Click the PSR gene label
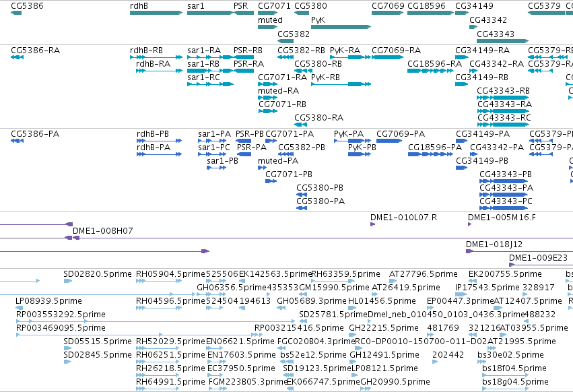The height and width of the screenshot is (392, 573). [x=240, y=5]
